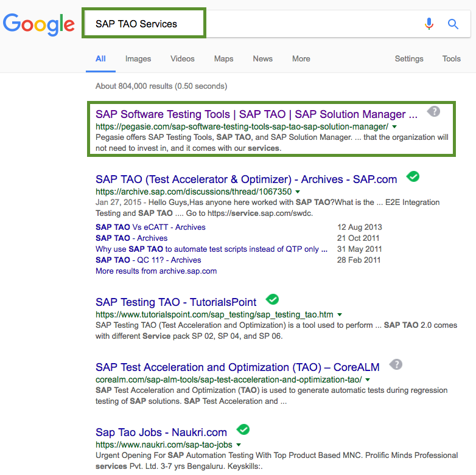This screenshot has height=475, width=476.
Task: Open dropdown arrow after naukri.com URL
Action: click(239, 445)
